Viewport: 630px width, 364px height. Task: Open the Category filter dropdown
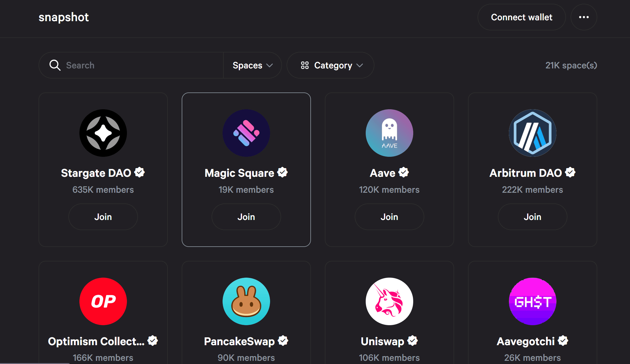click(330, 65)
